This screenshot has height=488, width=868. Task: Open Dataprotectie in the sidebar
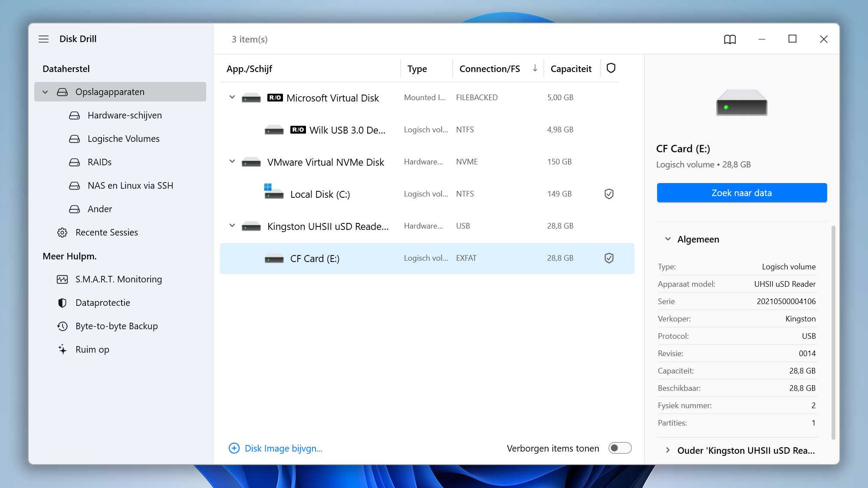coord(120,303)
